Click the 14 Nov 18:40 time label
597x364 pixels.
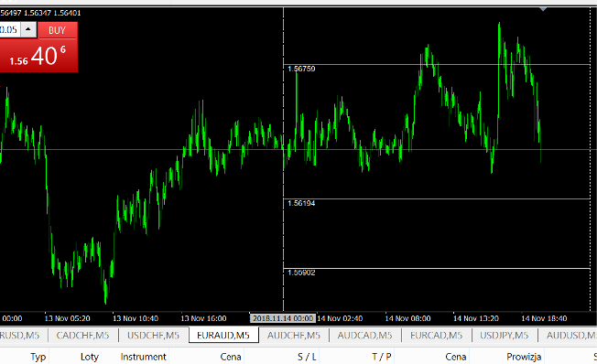544,318
